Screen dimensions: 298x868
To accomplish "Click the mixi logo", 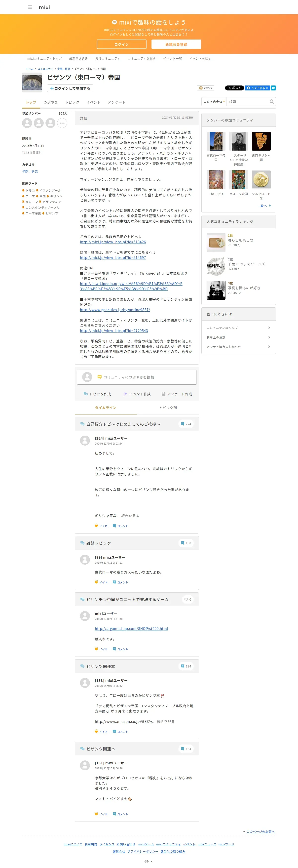I will pos(44,7).
